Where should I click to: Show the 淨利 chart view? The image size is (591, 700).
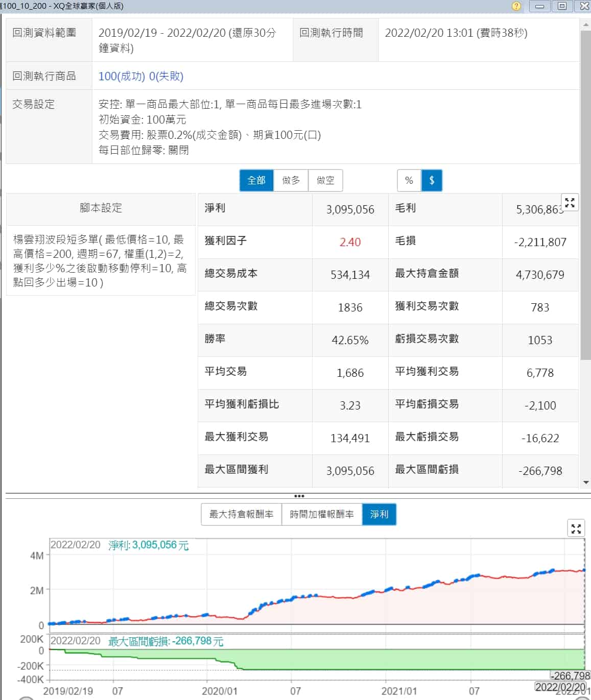click(379, 514)
